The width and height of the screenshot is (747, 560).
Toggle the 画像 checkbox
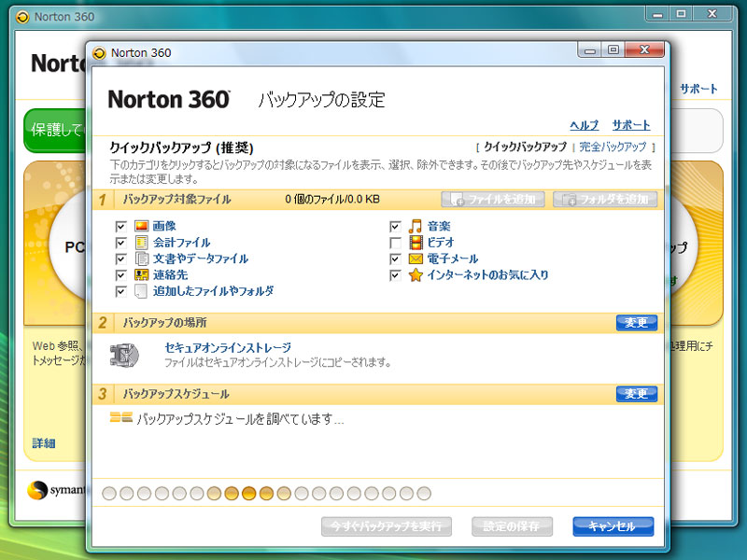(x=121, y=227)
